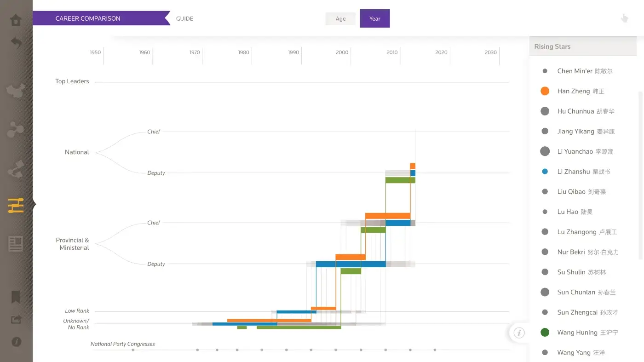Open the network connections icon in sidebar

[x=16, y=130]
